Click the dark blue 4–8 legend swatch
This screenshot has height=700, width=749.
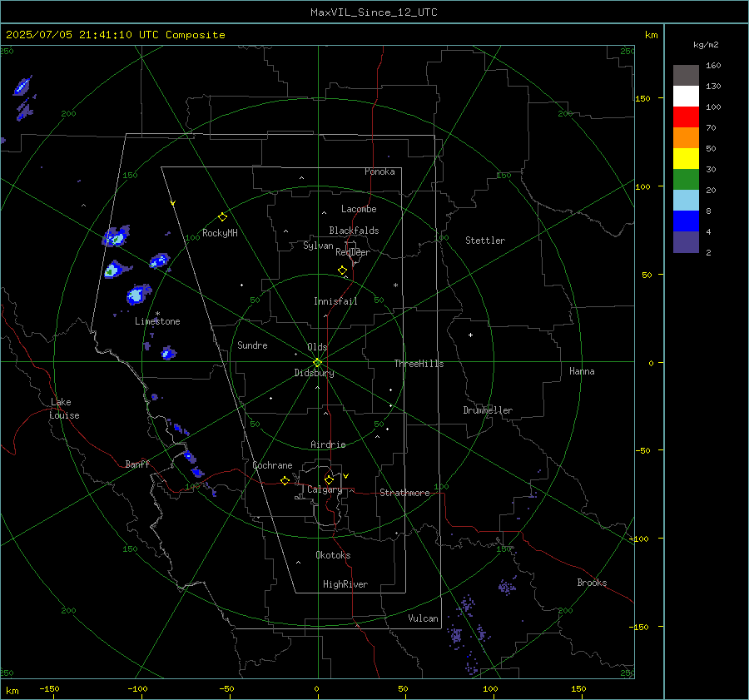pos(686,221)
